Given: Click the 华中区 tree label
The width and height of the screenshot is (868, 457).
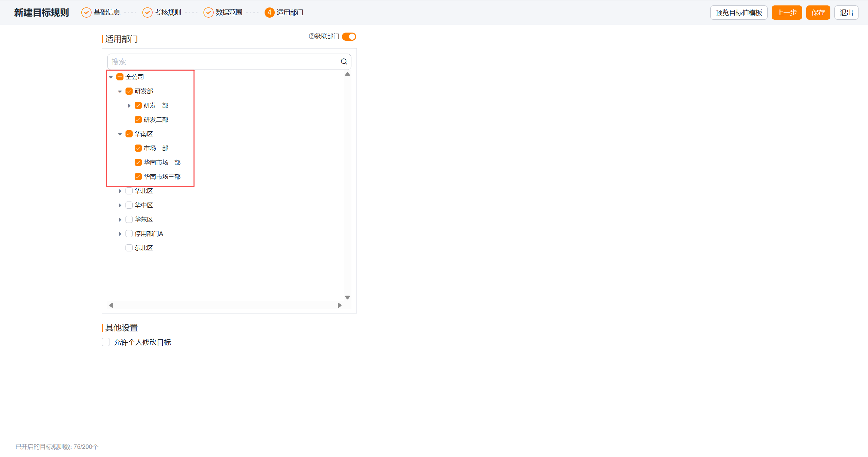Looking at the screenshot, I should pyautogui.click(x=144, y=205).
